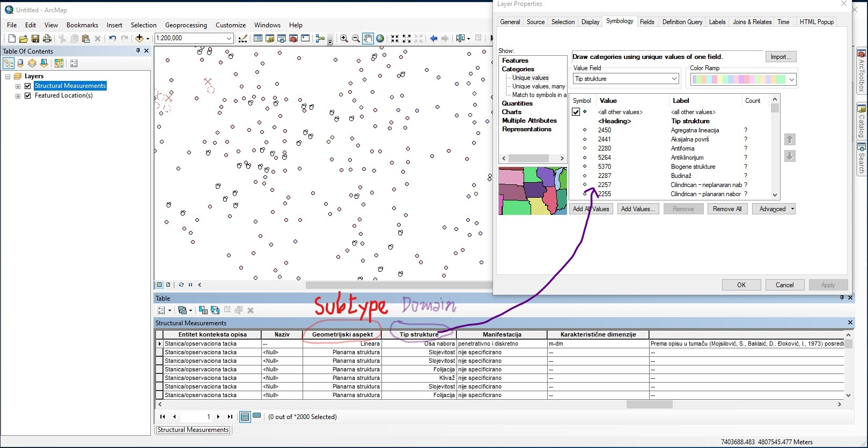Click the Add All Values button
Image resolution: width=868 pixels, height=448 pixels.
click(x=591, y=209)
